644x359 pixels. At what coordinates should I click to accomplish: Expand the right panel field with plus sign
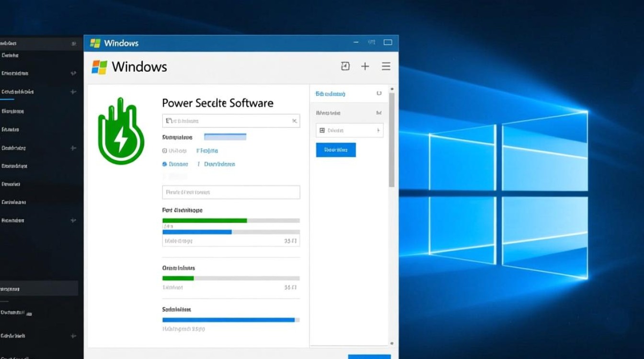point(378,130)
